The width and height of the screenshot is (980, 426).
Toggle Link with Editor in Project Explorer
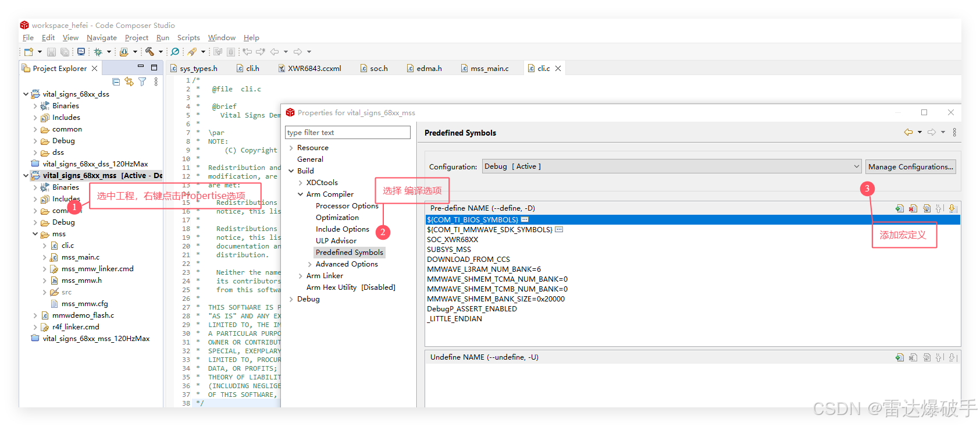(x=129, y=81)
